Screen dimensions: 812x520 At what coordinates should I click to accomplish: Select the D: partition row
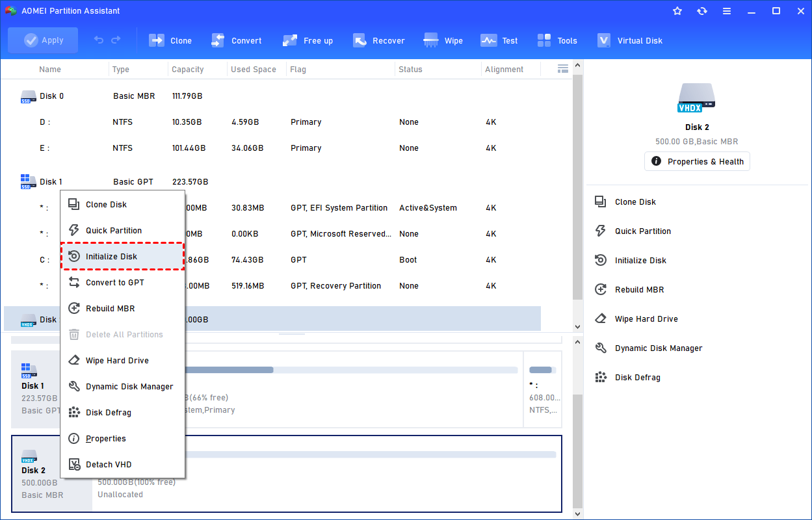coord(272,122)
